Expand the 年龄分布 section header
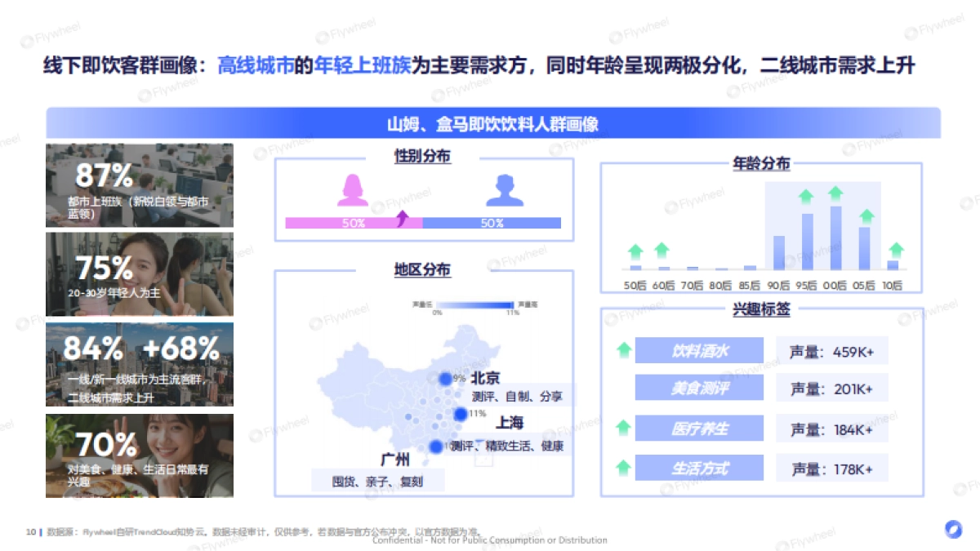 [760, 164]
